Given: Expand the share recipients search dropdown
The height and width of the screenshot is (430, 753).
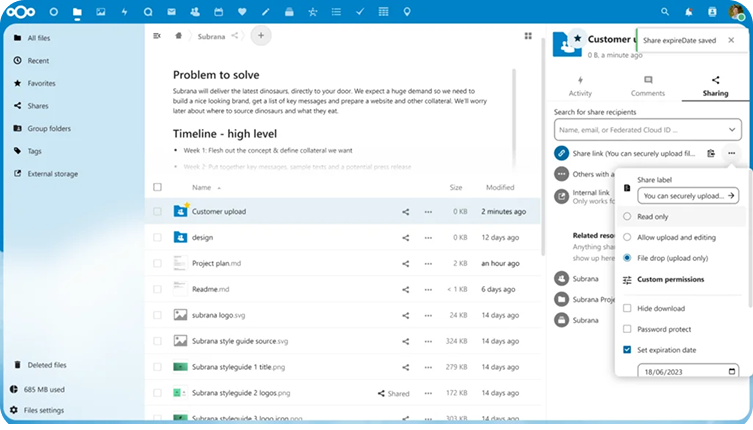Looking at the screenshot, I should [731, 130].
